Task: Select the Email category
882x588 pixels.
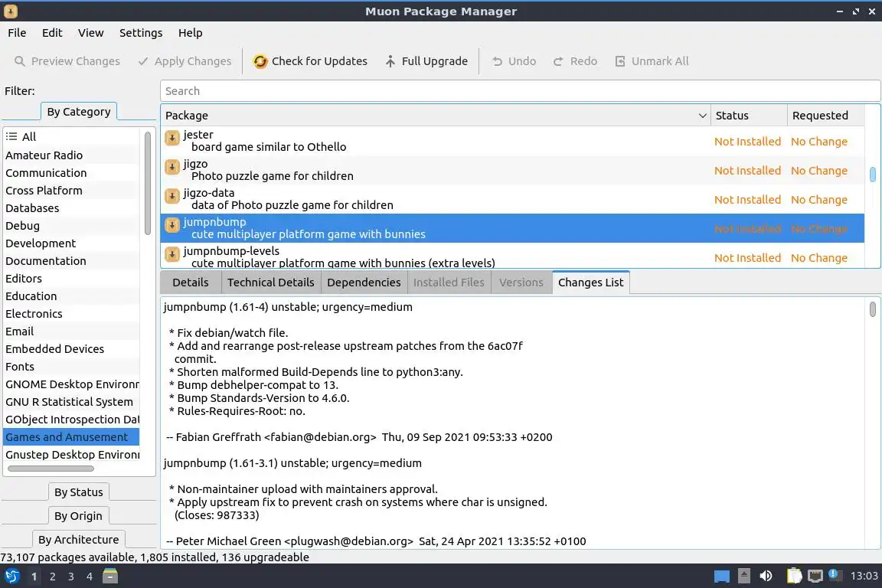Action: click(x=71, y=332)
